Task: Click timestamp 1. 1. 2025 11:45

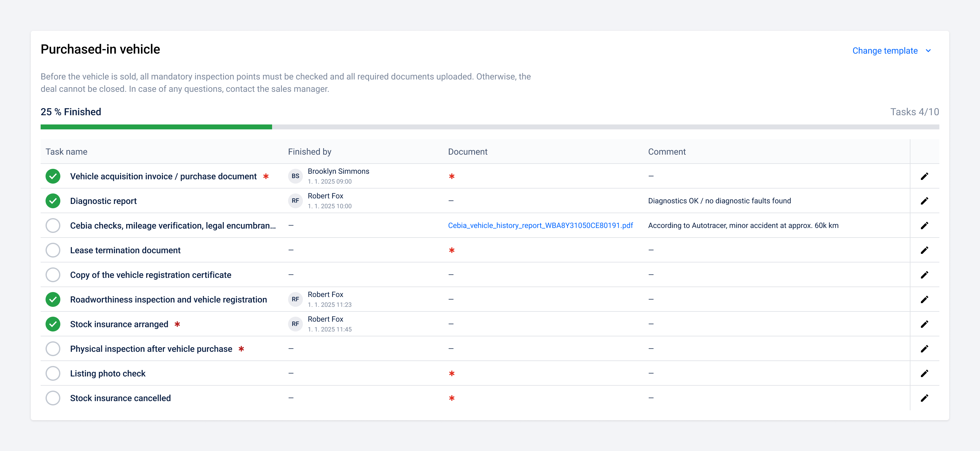Action: click(329, 330)
